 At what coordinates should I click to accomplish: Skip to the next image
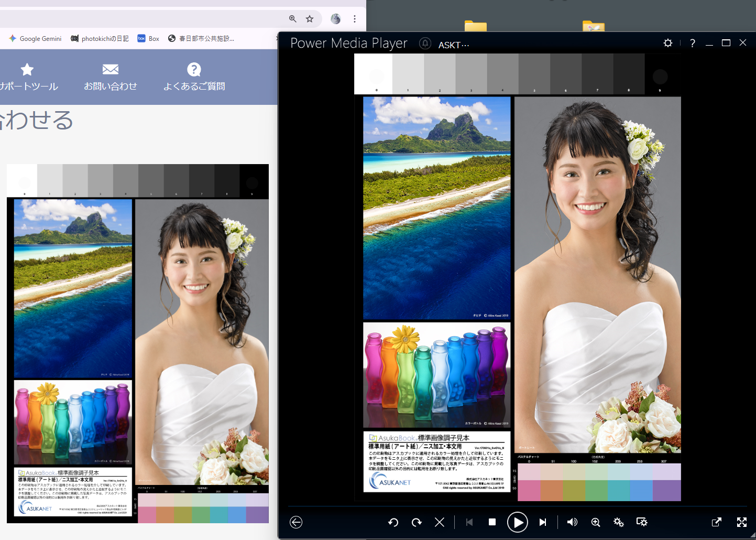[x=543, y=522]
